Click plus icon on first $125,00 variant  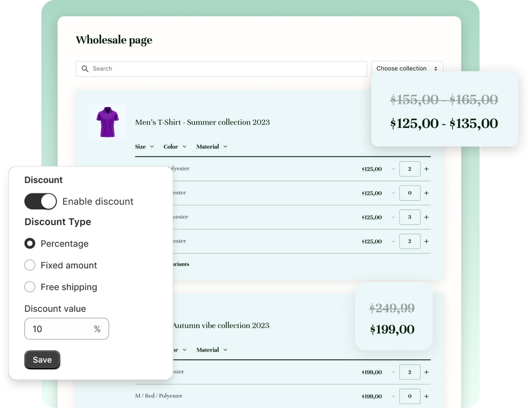point(426,169)
